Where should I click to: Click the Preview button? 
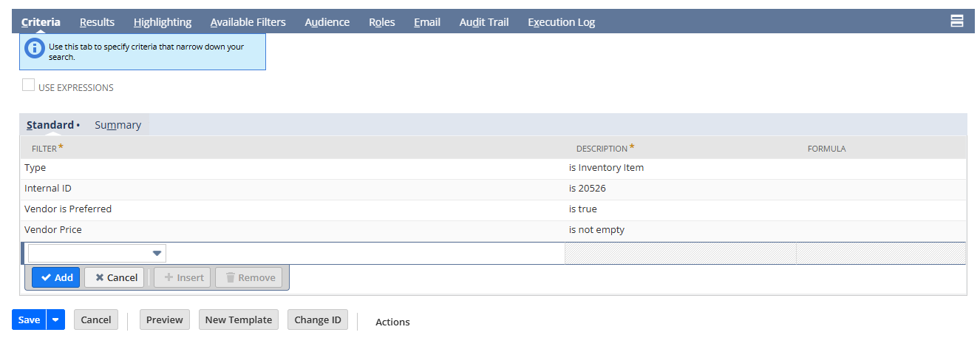pyautogui.click(x=164, y=320)
